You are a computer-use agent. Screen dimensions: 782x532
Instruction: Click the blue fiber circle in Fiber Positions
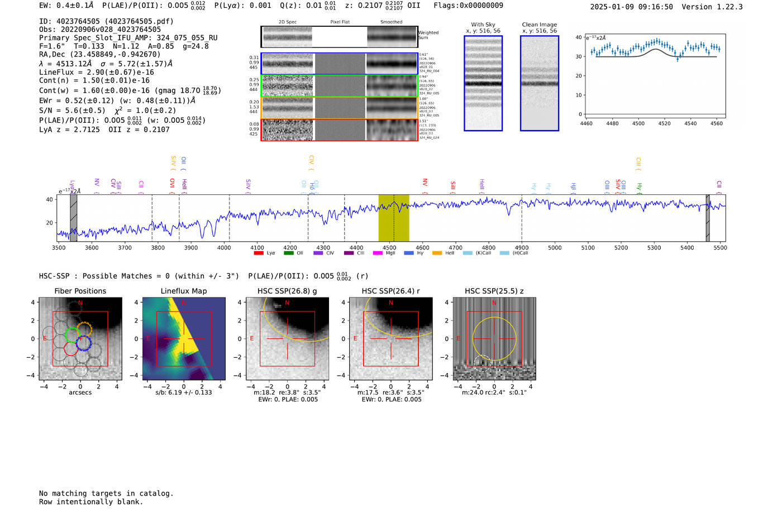[83, 343]
